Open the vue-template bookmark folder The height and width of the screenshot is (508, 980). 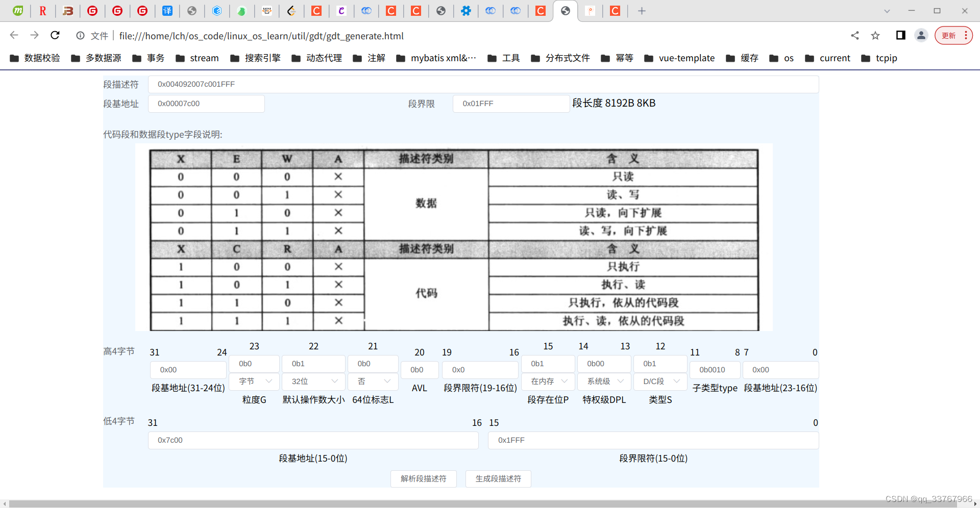point(679,58)
